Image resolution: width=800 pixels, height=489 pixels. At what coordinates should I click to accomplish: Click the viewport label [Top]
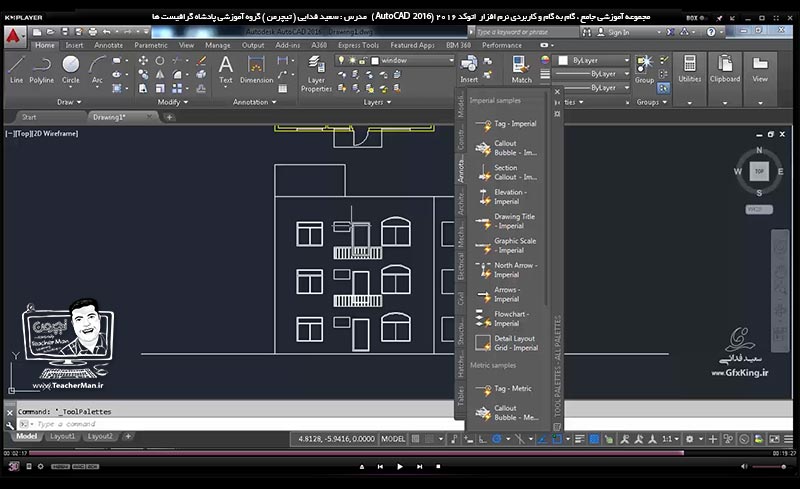22,134
